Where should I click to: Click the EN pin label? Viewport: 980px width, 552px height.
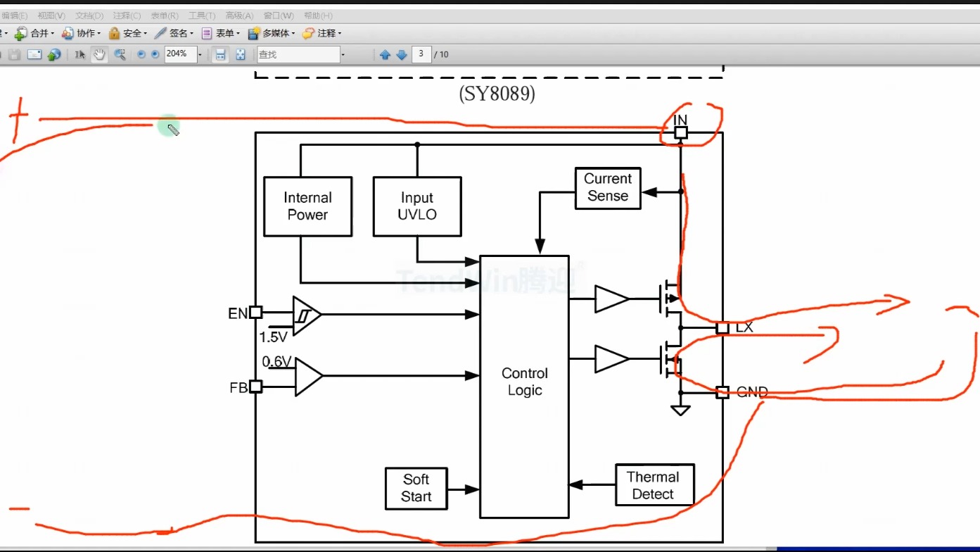point(238,313)
